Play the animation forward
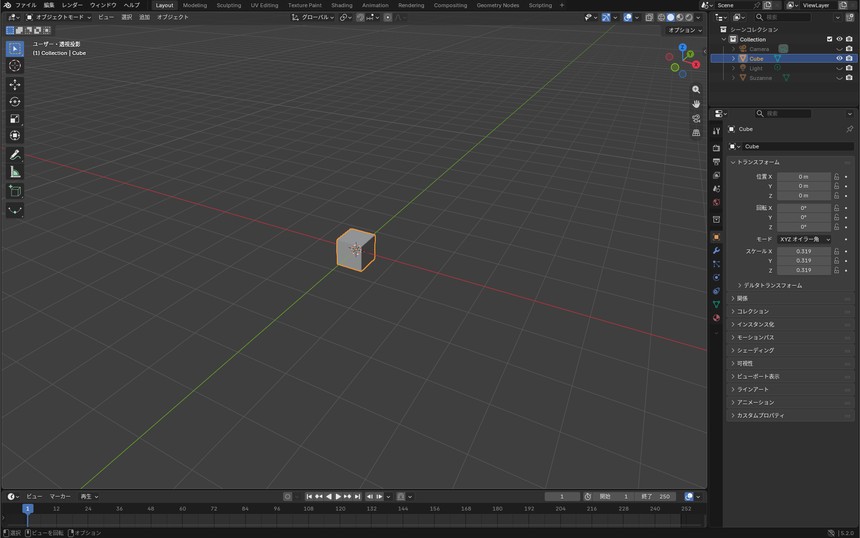The height and width of the screenshot is (538, 860). tap(338, 497)
